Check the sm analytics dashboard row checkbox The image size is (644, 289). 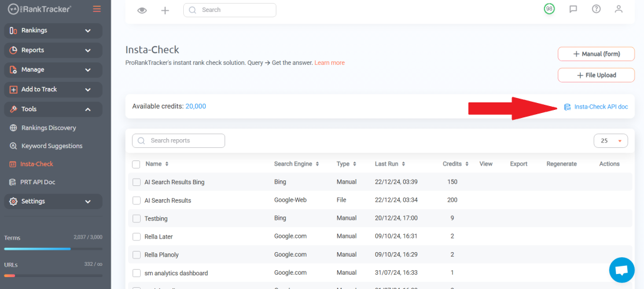[137, 273]
